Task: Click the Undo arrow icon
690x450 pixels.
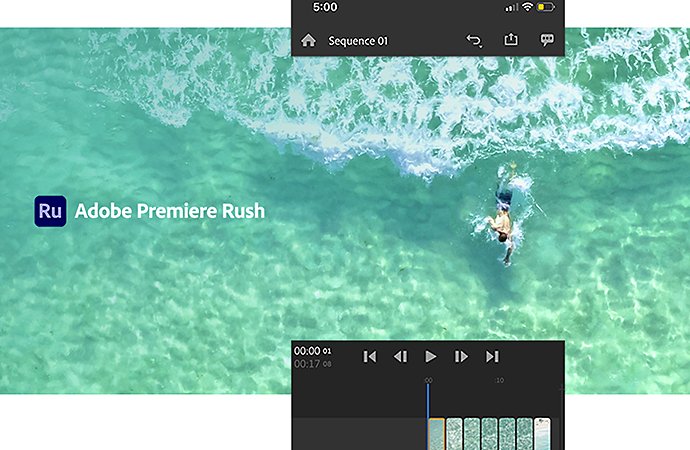Action: [474, 41]
